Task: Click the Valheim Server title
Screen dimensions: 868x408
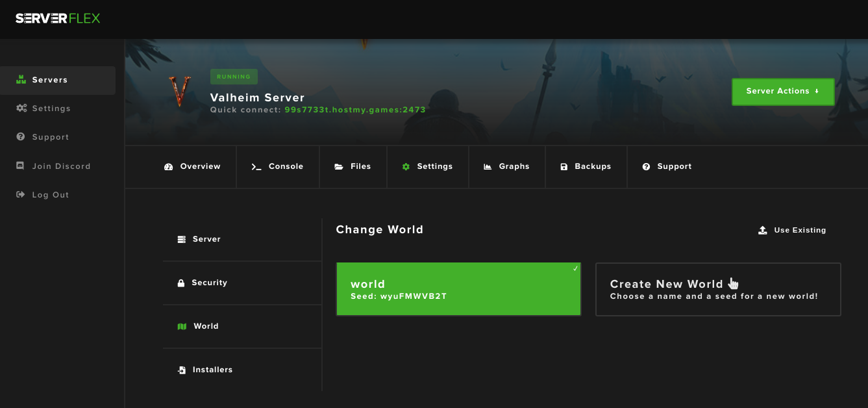Action: point(257,97)
